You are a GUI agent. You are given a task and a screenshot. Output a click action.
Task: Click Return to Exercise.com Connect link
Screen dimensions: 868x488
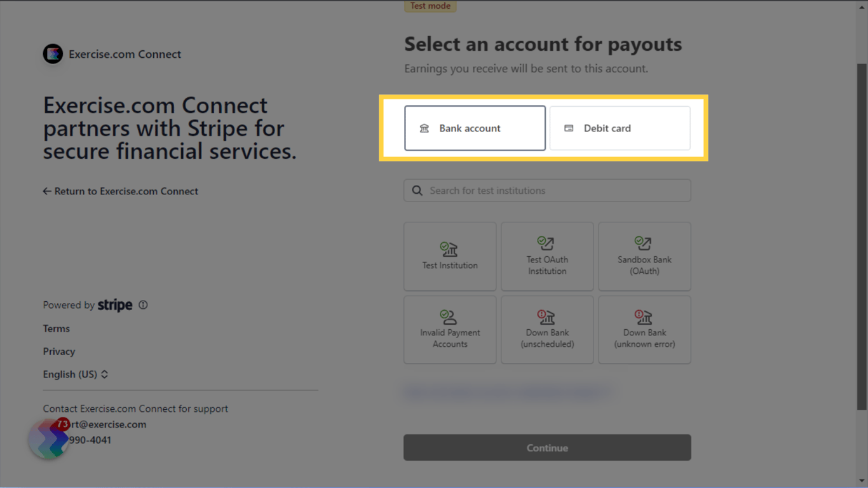pyautogui.click(x=120, y=191)
